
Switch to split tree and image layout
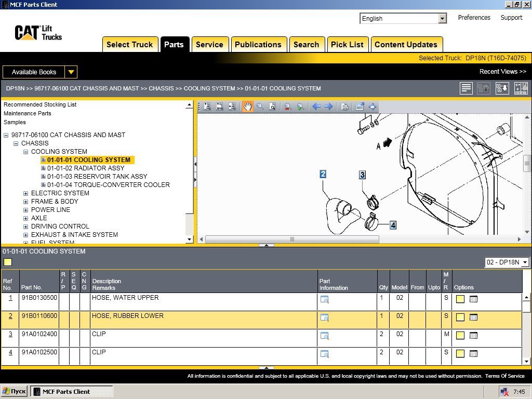[x=521, y=88]
